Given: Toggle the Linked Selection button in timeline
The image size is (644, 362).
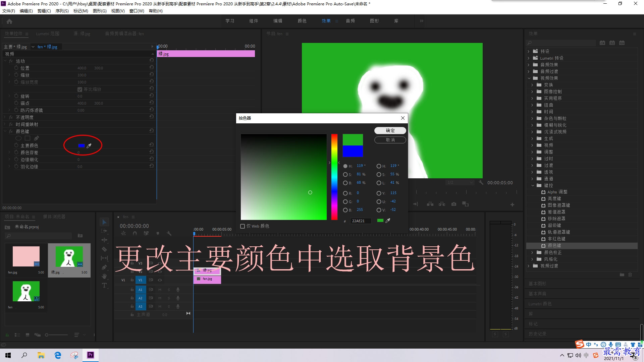Looking at the screenshot, I should (146, 233).
